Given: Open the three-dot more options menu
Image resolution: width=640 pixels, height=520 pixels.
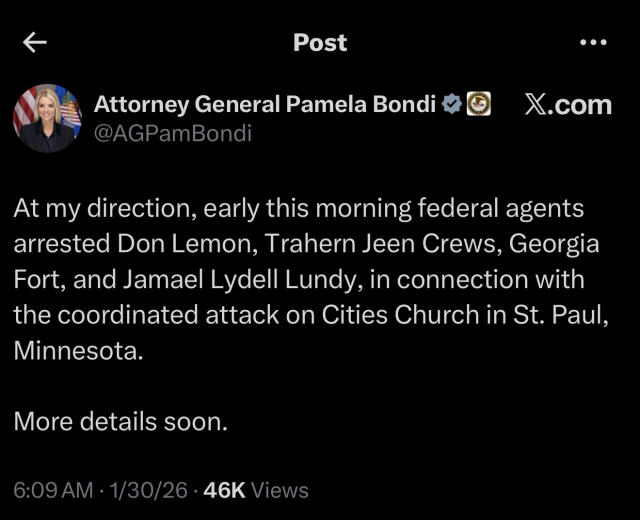Looking at the screenshot, I should pyautogui.click(x=593, y=42).
